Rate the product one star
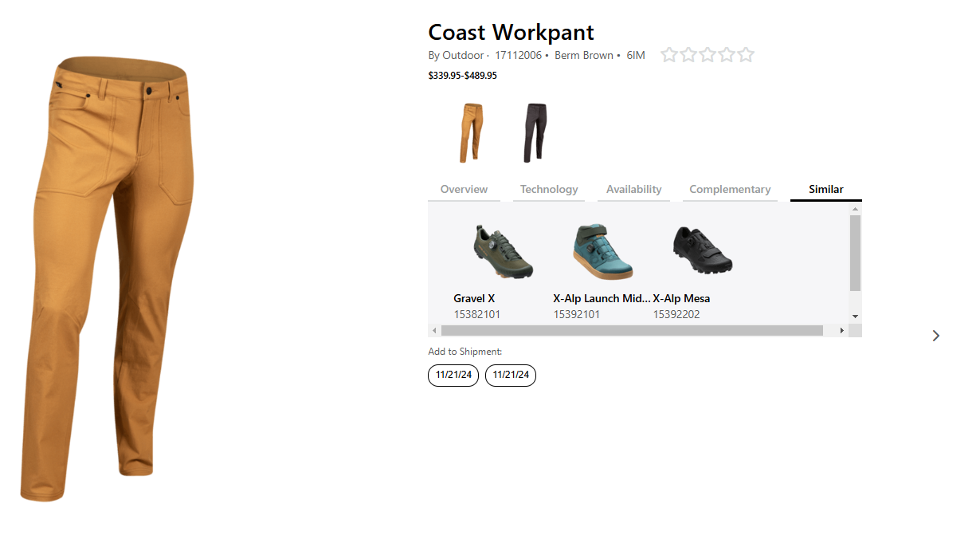The image size is (980, 535). (669, 55)
